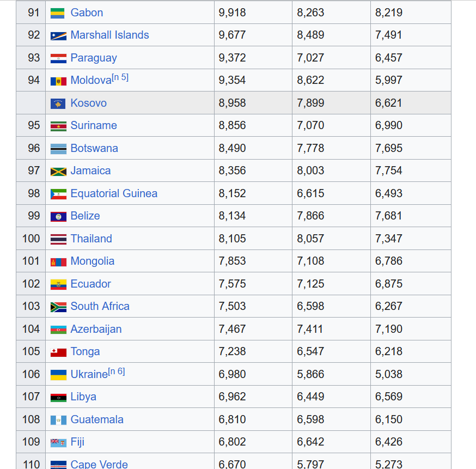This screenshot has width=476, height=469.
Task: Click the South Africa flag icon
Action: coord(58,307)
